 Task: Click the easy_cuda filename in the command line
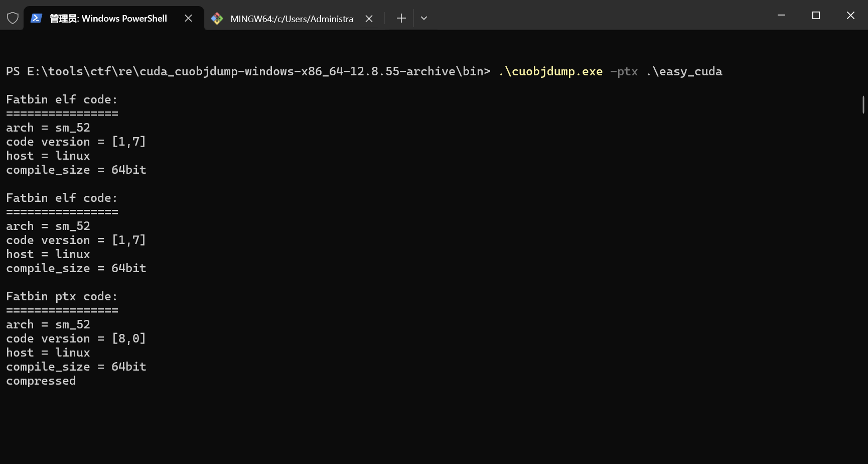tap(686, 71)
